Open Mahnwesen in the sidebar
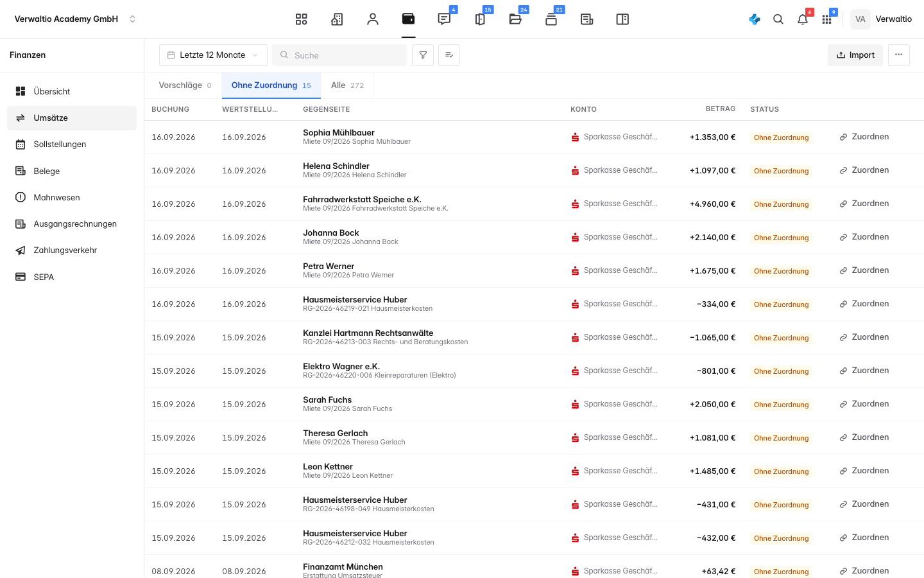This screenshot has width=924, height=578. (x=72, y=197)
